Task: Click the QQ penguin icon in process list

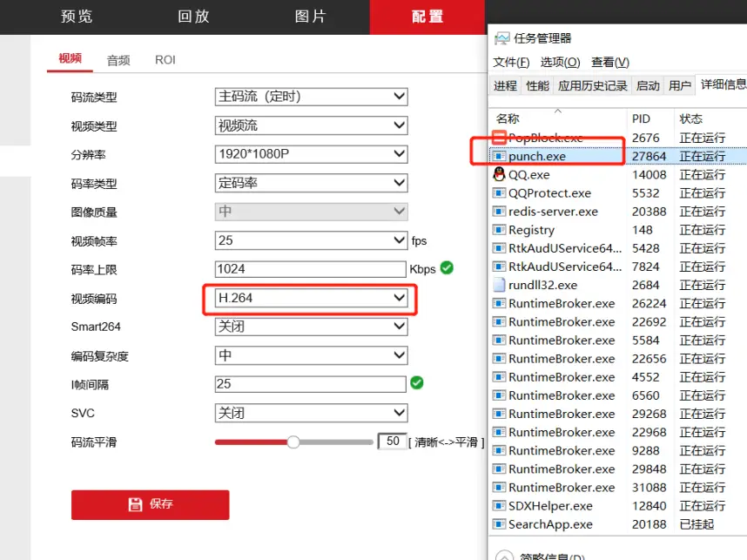Action: (x=499, y=174)
